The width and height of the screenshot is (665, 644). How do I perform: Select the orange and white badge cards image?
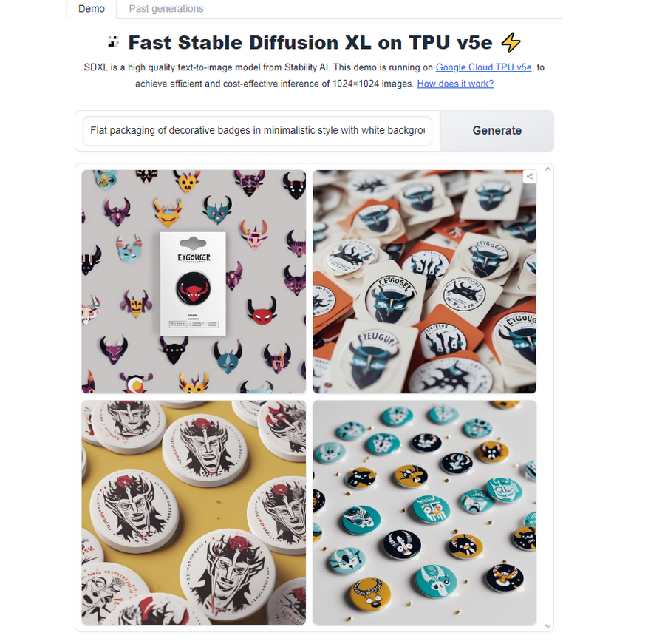[x=425, y=282]
